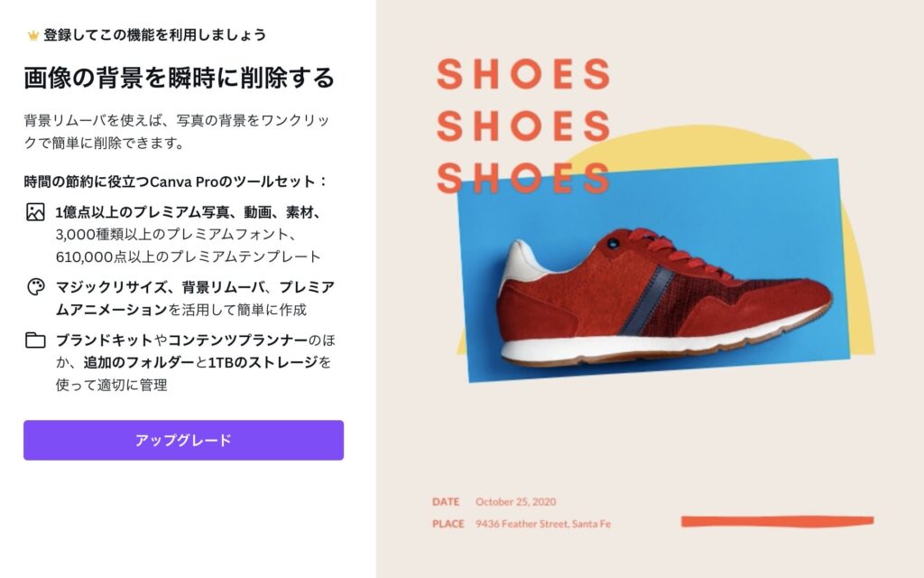Click the 時間の節約に役立つCanva Pro subheading
The width and height of the screenshot is (924, 578).
(x=176, y=182)
